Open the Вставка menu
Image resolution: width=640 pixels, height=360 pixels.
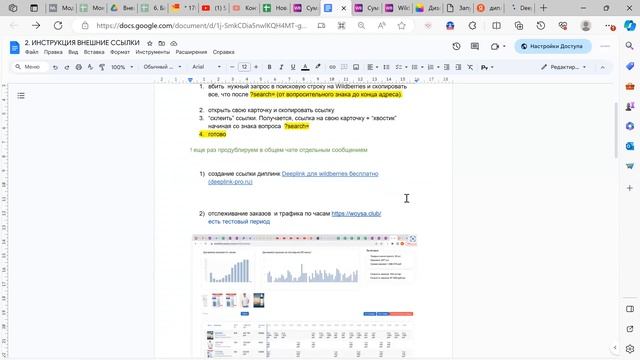point(94,52)
